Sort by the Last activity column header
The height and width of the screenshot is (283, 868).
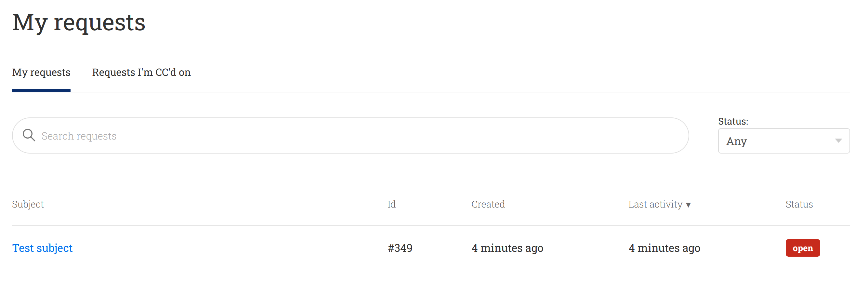(x=655, y=204)
